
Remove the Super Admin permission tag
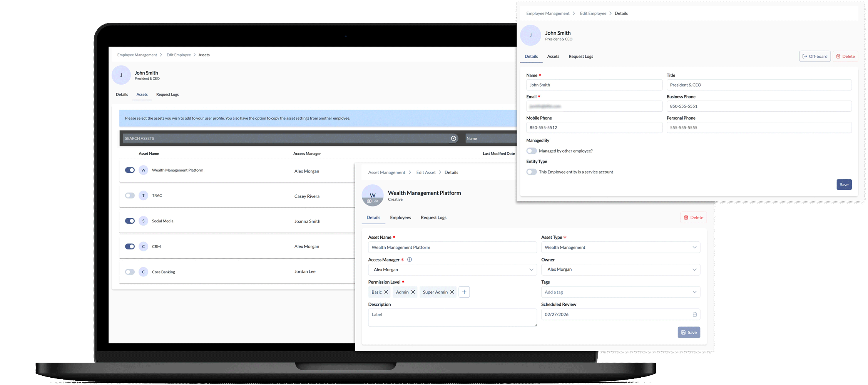point(452,292)
